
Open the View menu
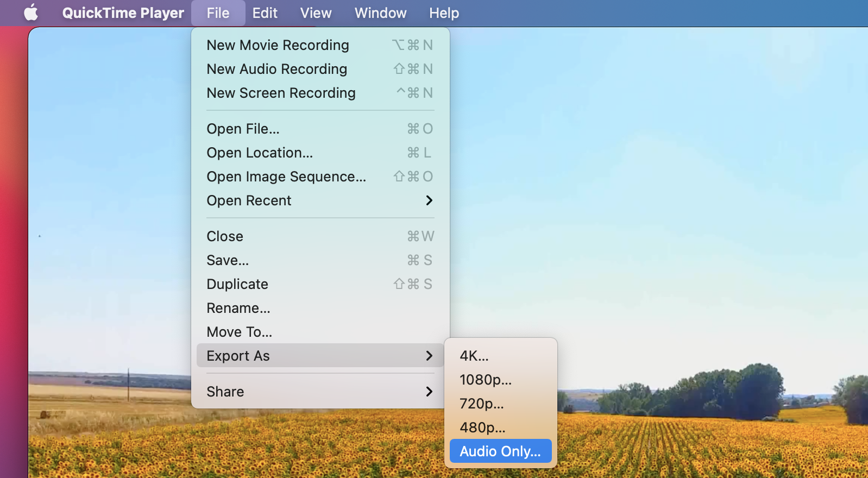tap(316, 12)
